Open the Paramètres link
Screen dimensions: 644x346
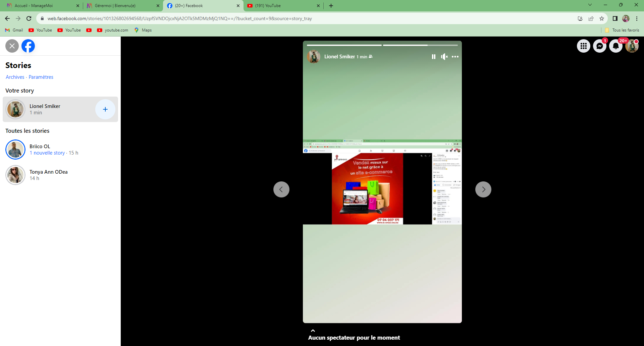tap(41, 77)
